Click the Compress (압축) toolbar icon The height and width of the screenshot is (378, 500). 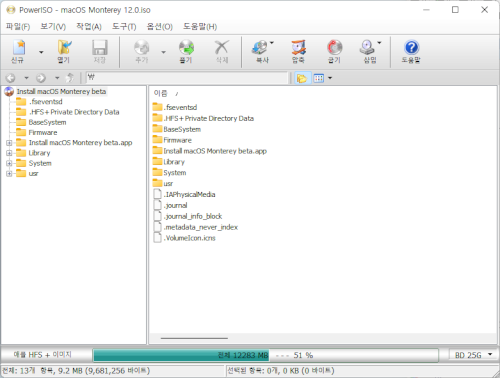click(x=298, y=48)
